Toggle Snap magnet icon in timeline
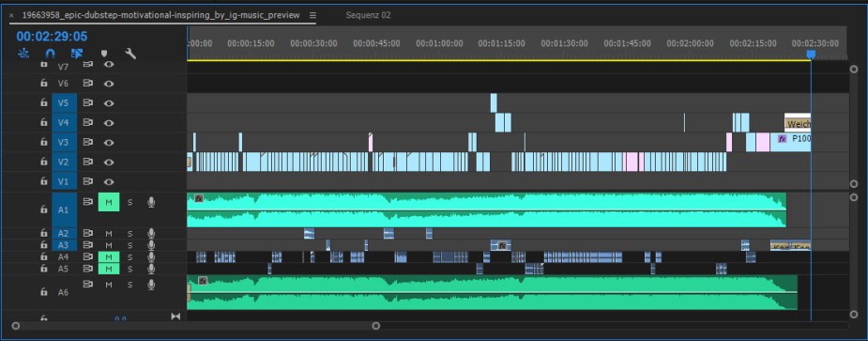This screenshot has width=868, height=341. click(51, 54)
